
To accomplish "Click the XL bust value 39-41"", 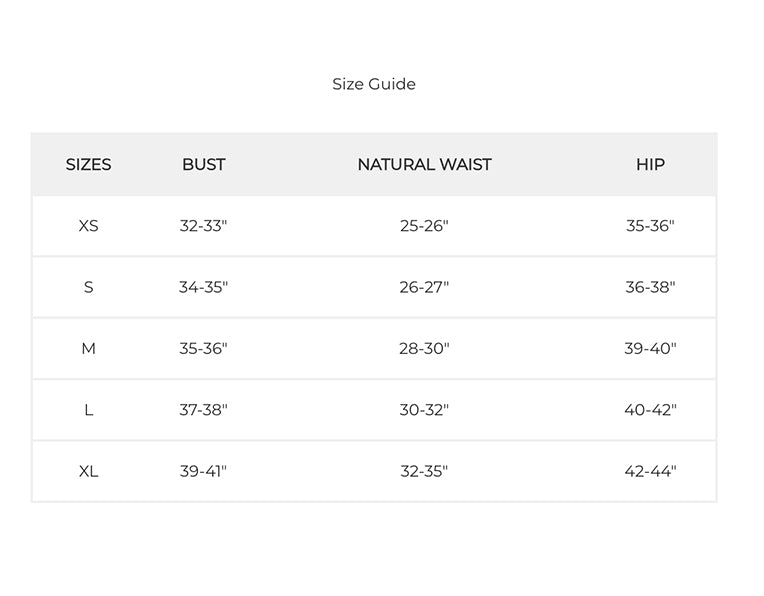I will [204, 472].
